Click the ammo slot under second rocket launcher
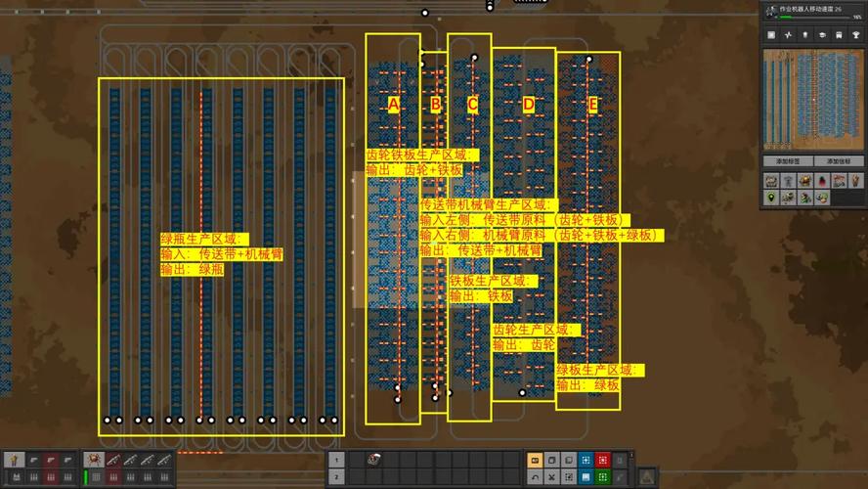 [131, 477]
